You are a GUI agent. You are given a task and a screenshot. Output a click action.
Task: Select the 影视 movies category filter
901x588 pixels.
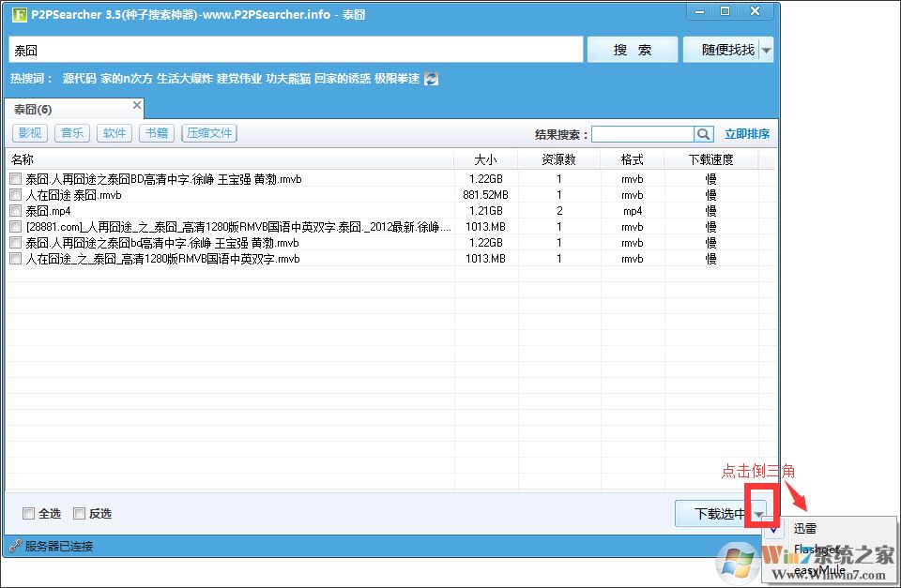coord(29,132)
